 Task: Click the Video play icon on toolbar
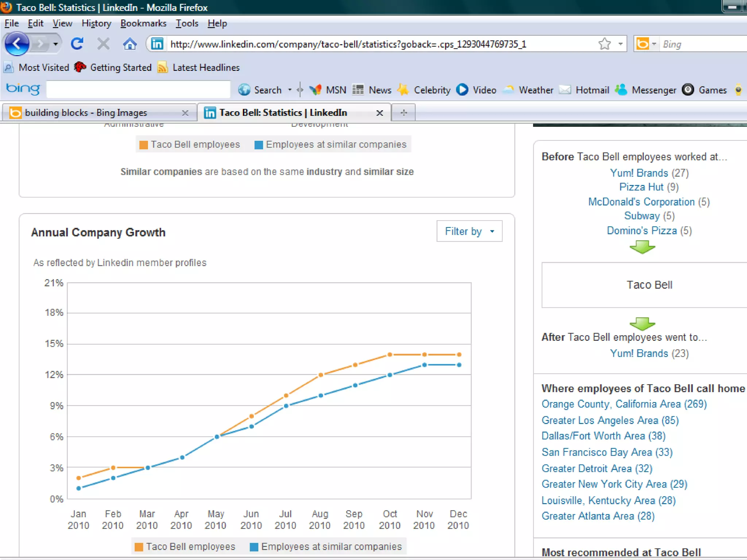tap(462, 90)
